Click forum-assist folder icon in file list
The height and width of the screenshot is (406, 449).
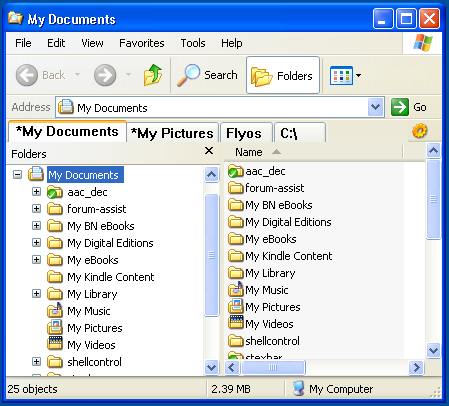point(236,188)
